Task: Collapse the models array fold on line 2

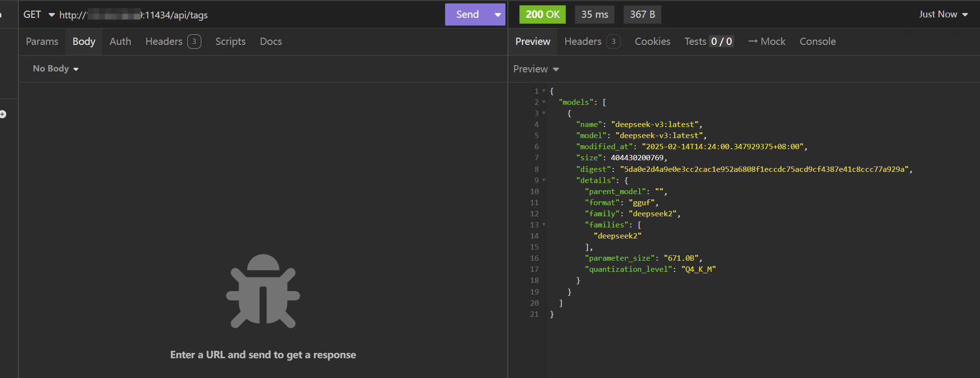Action: 544,102
